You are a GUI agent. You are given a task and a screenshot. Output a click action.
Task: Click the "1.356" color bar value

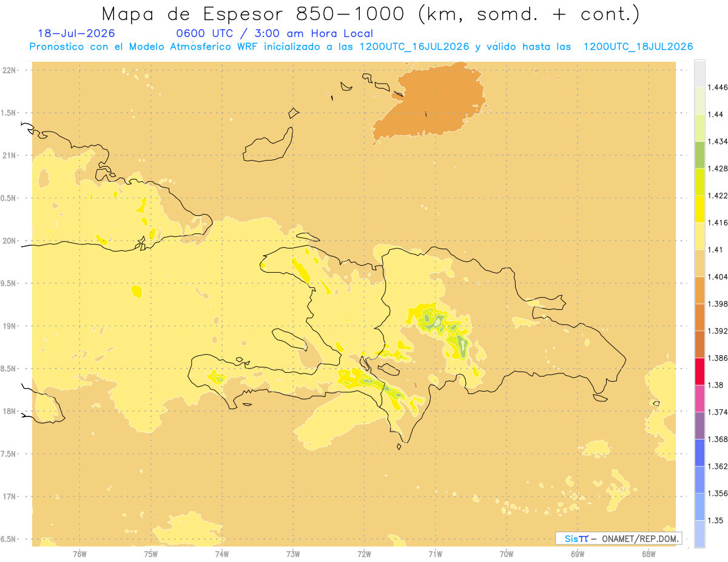tap(718, 493)
